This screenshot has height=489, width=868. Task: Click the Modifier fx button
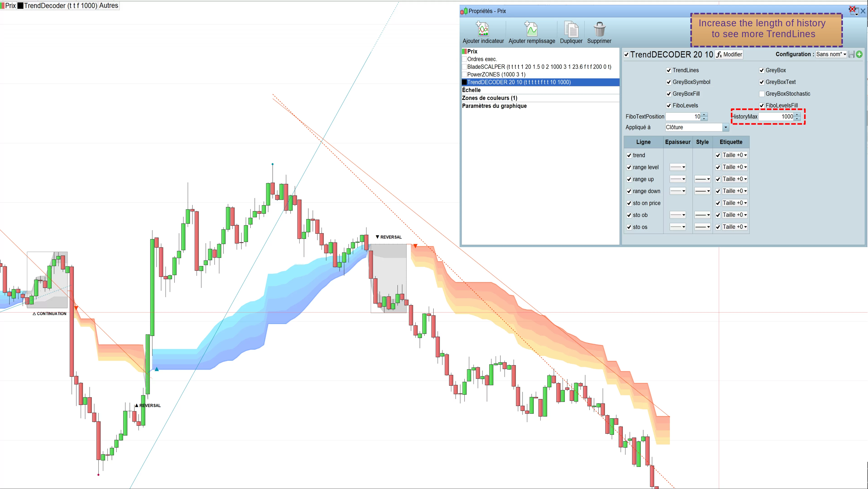[729, 55]
